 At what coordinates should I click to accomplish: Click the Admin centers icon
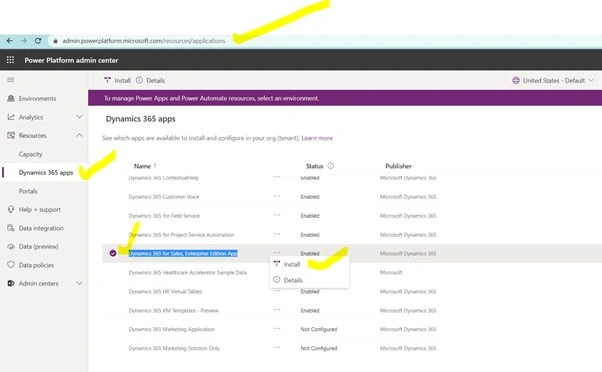pyautogui.click(x=11, y=283)
